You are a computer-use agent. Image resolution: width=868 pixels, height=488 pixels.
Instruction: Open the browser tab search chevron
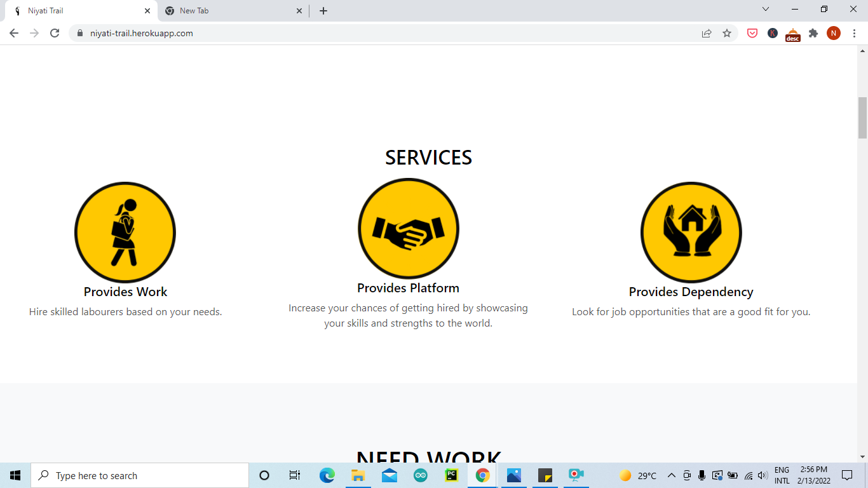(765, 10)
